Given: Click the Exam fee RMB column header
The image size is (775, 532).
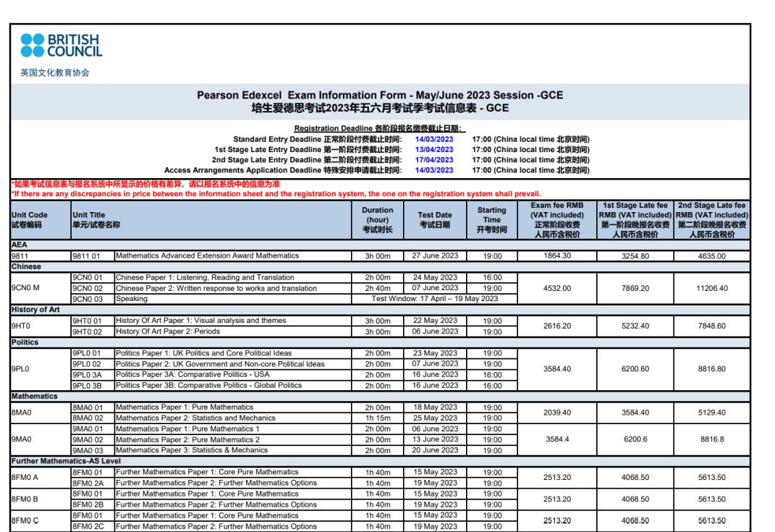Looking at the screenshot, I should [x=557, y=220].
